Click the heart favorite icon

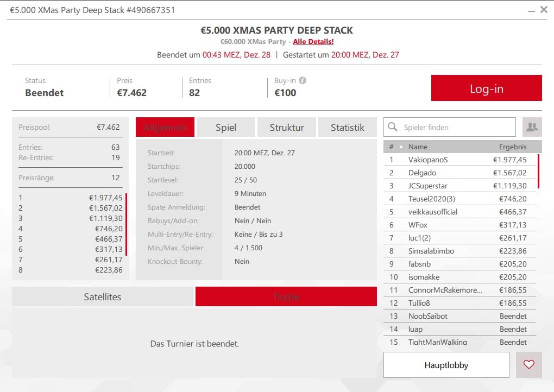click(528, 365)
